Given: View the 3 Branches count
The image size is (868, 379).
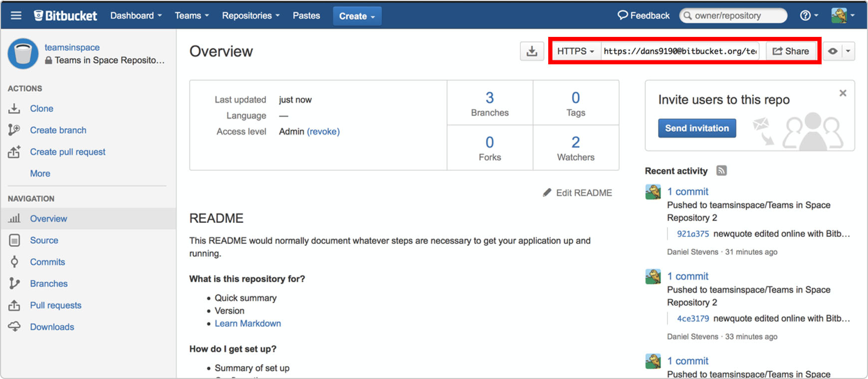Looking at the screenshot, I should (490, 103).
